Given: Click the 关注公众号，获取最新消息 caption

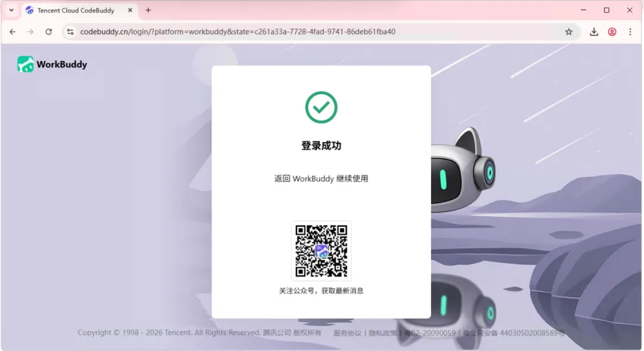Looking at the screenshot, I should [321, 291].
